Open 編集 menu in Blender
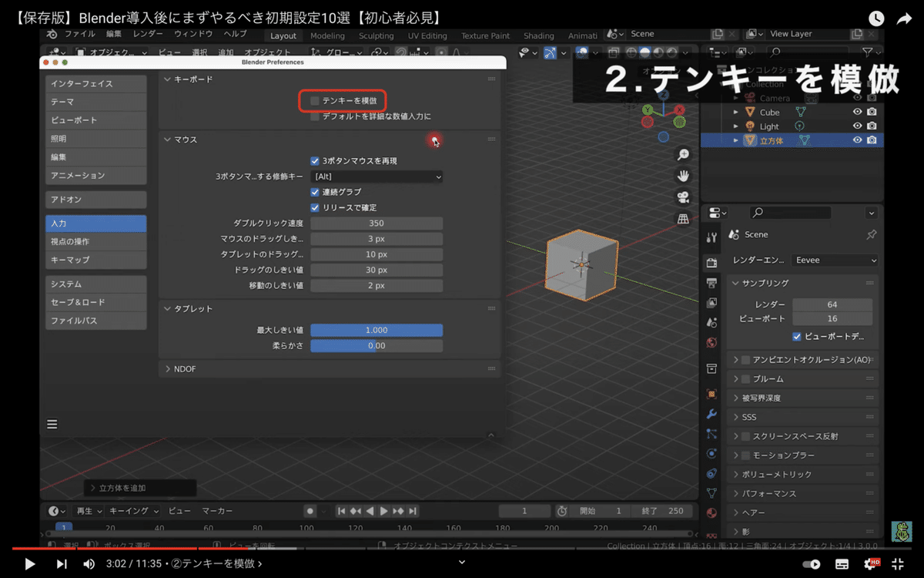The width and height of the screenshot is (924, 578). click(114, 35)
